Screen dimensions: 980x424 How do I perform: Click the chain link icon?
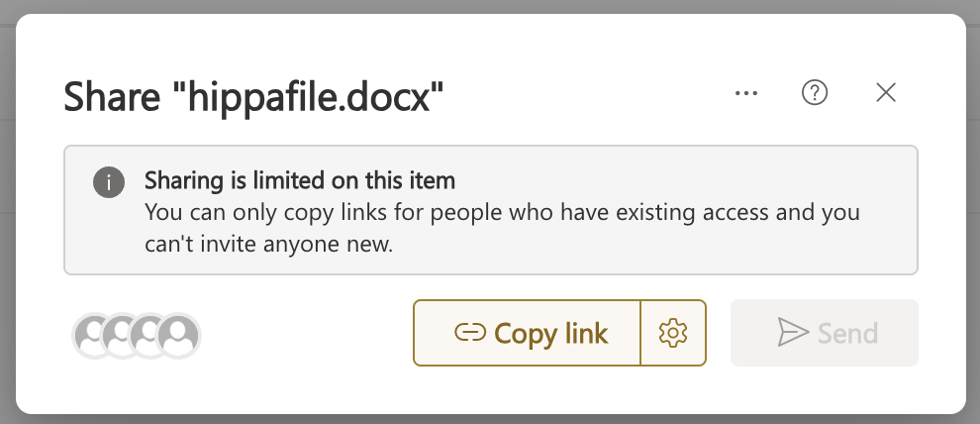coord(468,334)
